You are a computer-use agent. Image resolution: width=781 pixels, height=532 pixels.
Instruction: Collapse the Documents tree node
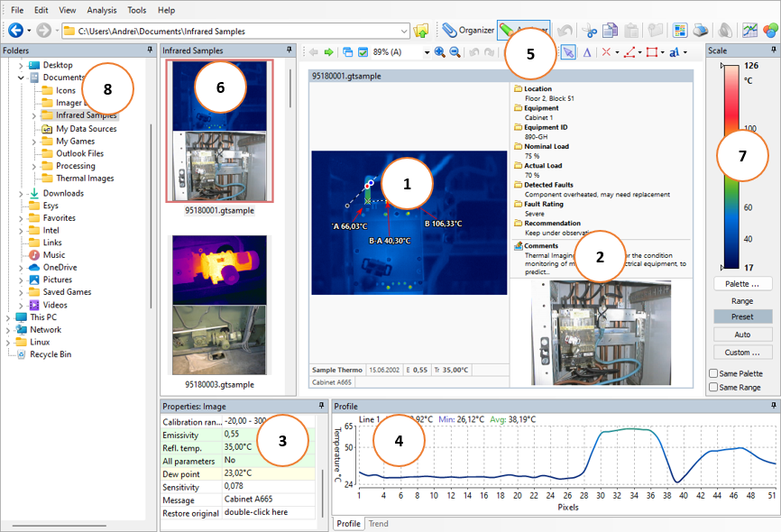point(21,78)
